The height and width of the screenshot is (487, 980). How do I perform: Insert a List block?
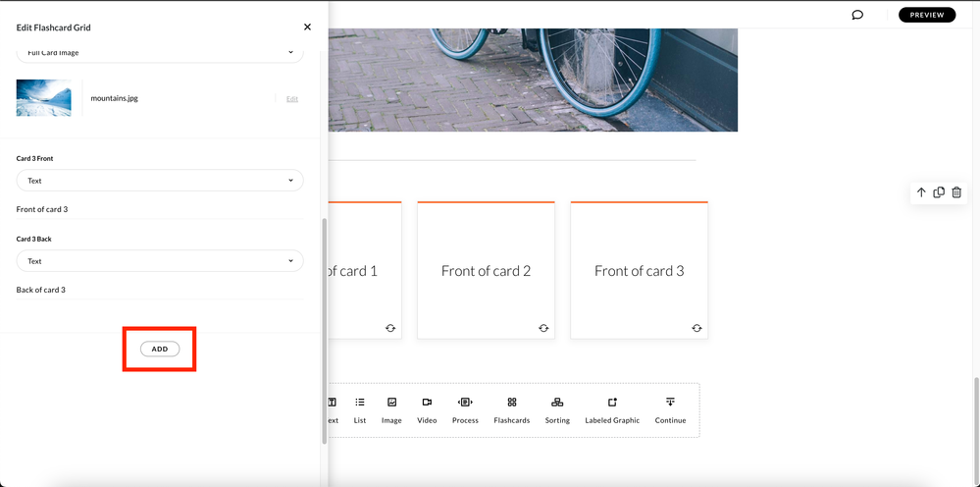point(360,409)
